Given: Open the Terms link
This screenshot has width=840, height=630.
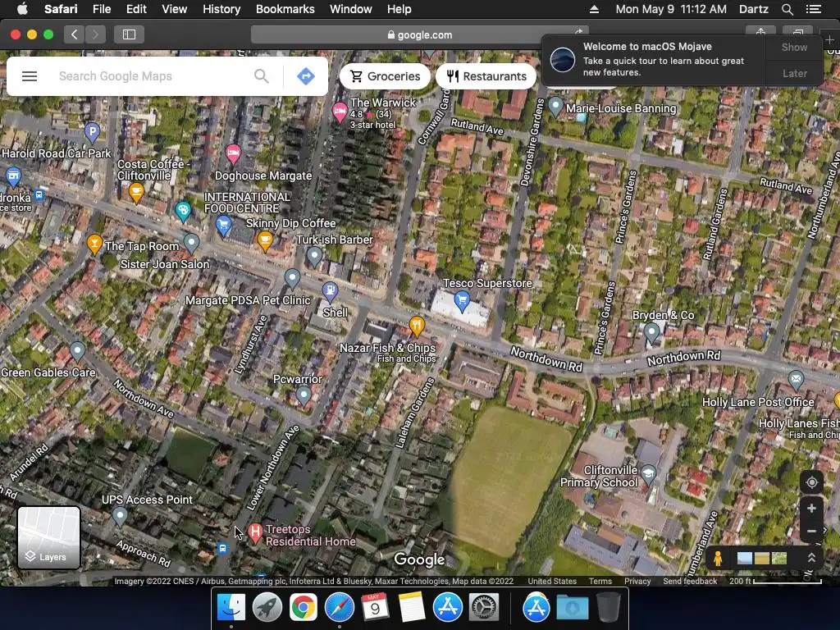Looking at the screenshot, I should 600,582.
